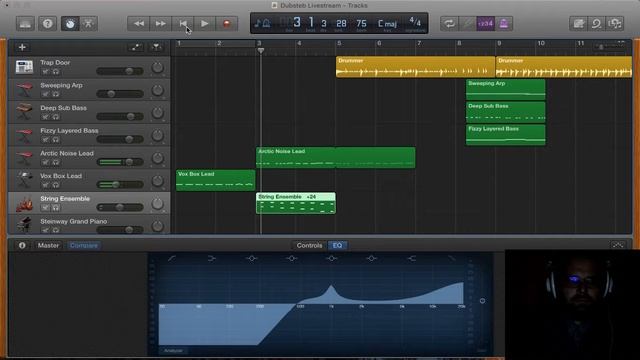Open the Library panel button
The width and height of the screenshot is (640, 360).
click(x=25, y=24)
